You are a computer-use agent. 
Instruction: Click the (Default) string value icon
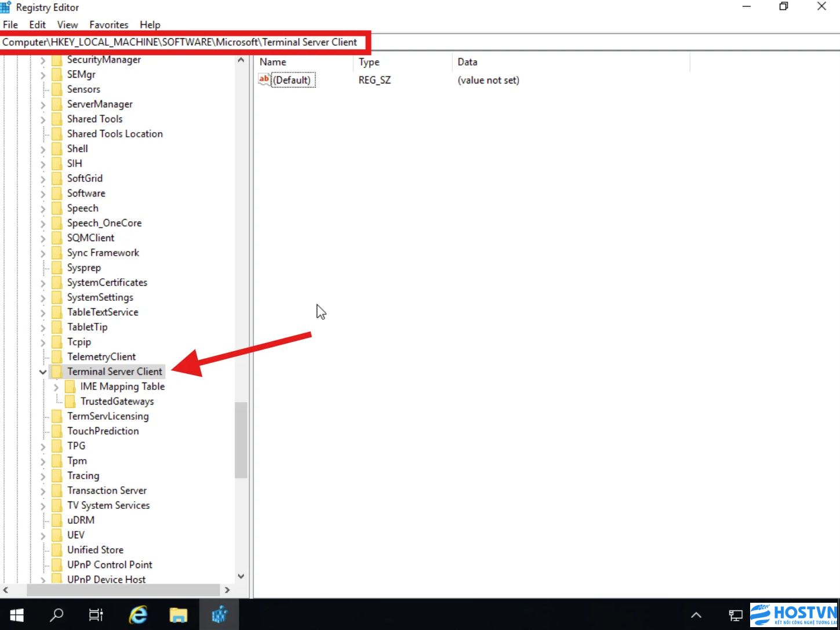pos(264,80)
